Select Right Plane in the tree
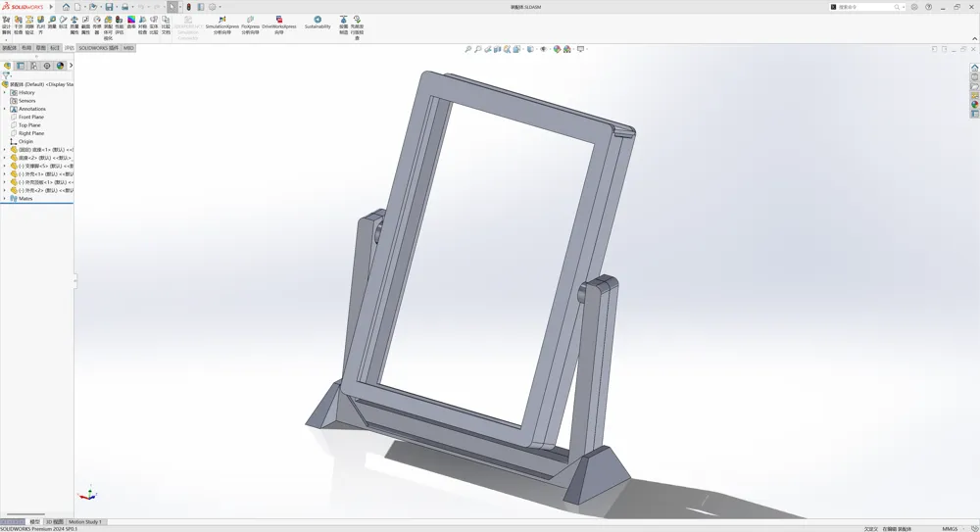This screenshot has width=980, height=532. coord(31,133)
